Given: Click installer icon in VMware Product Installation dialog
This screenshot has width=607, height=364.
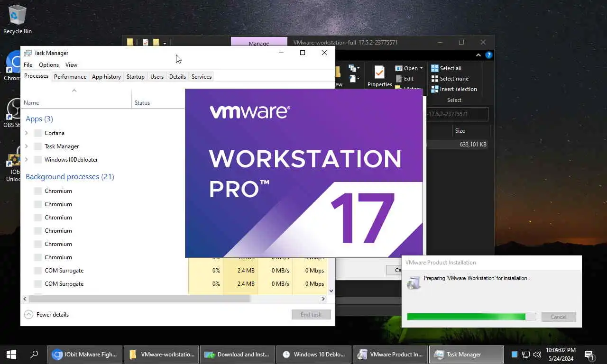Looking at the screenshot, I should pos(414,282).
